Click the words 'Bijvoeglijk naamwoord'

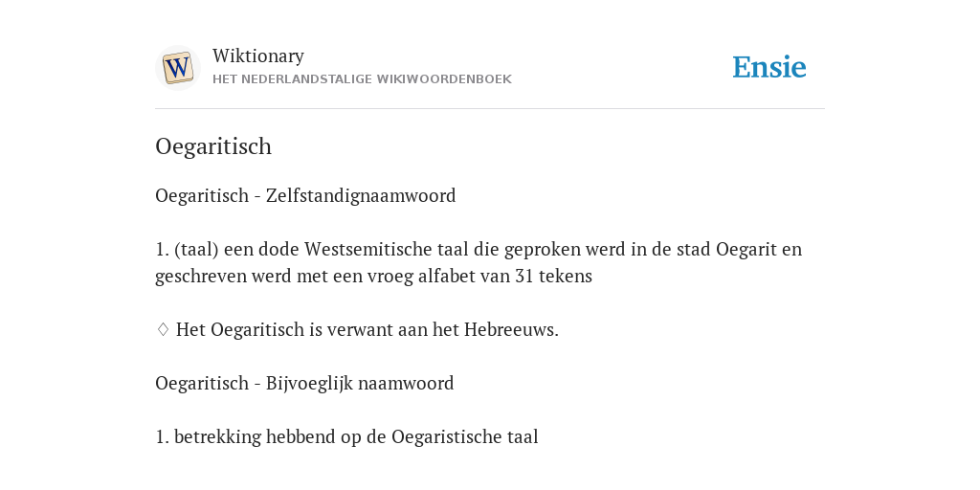[360, 383]
